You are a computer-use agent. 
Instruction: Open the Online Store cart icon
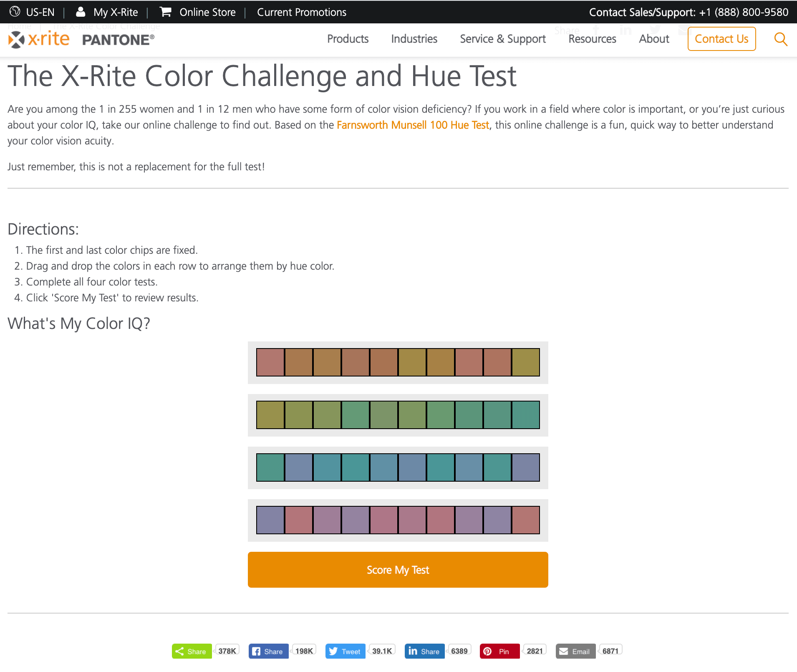(166, 12)
